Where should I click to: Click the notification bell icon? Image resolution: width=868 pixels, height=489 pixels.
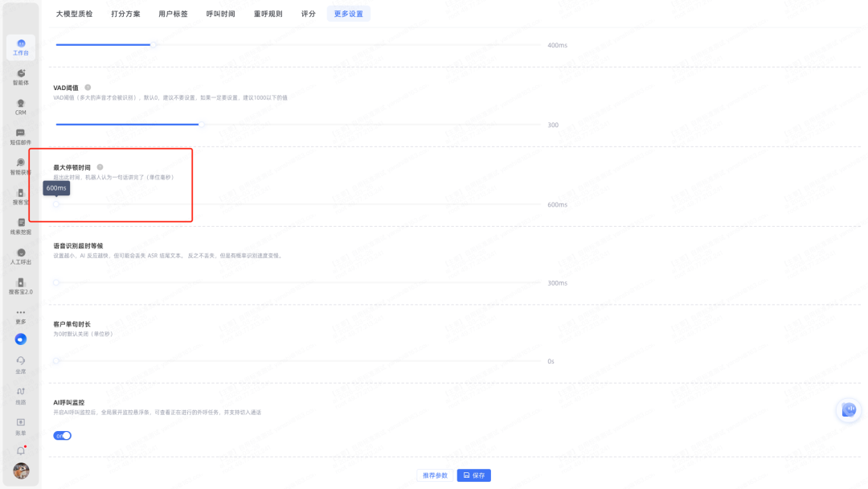pos(21,450)
